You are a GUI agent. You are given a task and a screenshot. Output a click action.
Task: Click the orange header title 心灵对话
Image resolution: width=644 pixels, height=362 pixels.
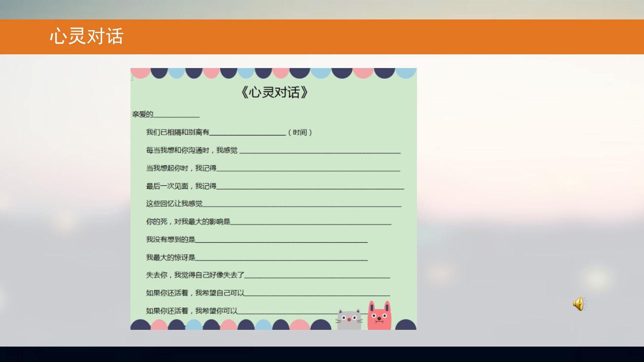click(x=87, y=36)
